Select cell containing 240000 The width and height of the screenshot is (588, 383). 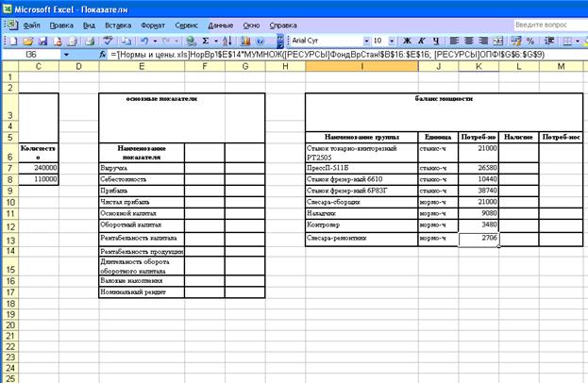point(39,168)
